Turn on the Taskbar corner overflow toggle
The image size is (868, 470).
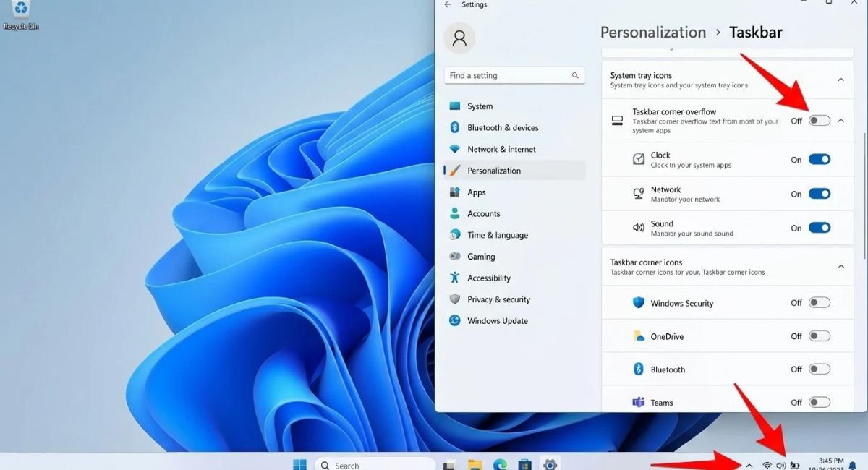(x=820, y=121)
